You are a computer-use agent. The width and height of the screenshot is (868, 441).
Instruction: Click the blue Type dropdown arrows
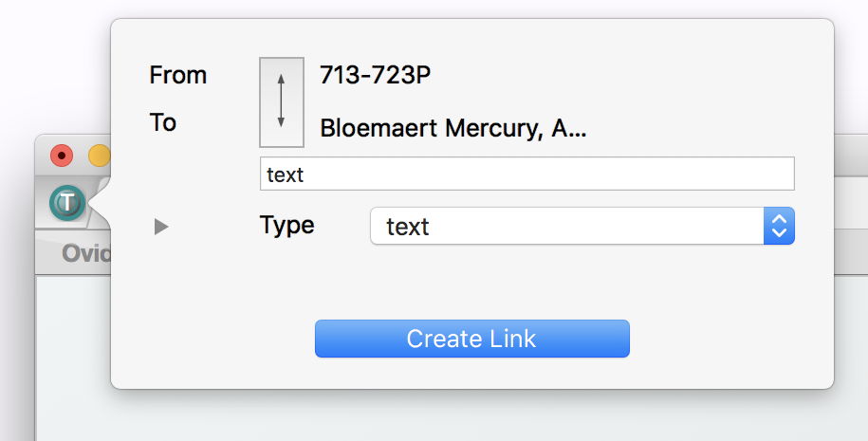pos(779,227)
